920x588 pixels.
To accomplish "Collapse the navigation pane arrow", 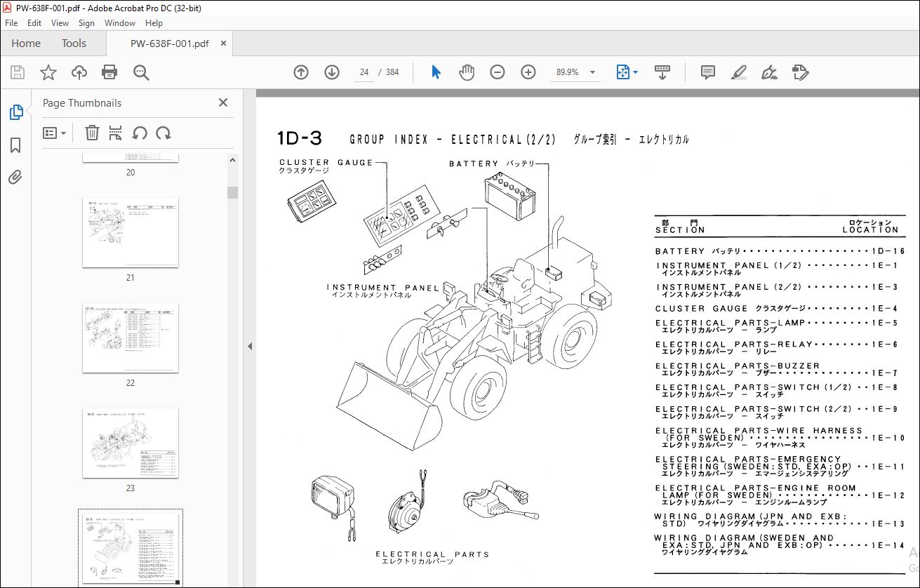I will [x=248, y=345].
